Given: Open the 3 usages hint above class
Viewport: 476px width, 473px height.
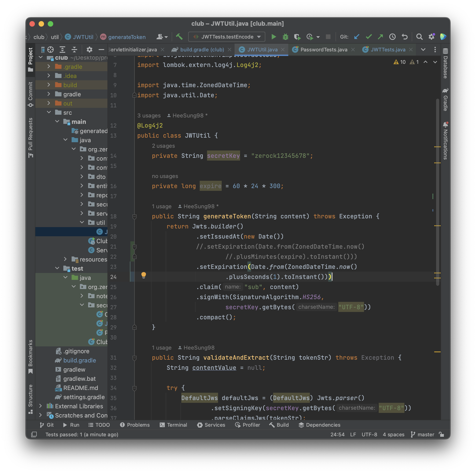Looking at the screenshot, I should pyautogui.click(x=149, y=115).
